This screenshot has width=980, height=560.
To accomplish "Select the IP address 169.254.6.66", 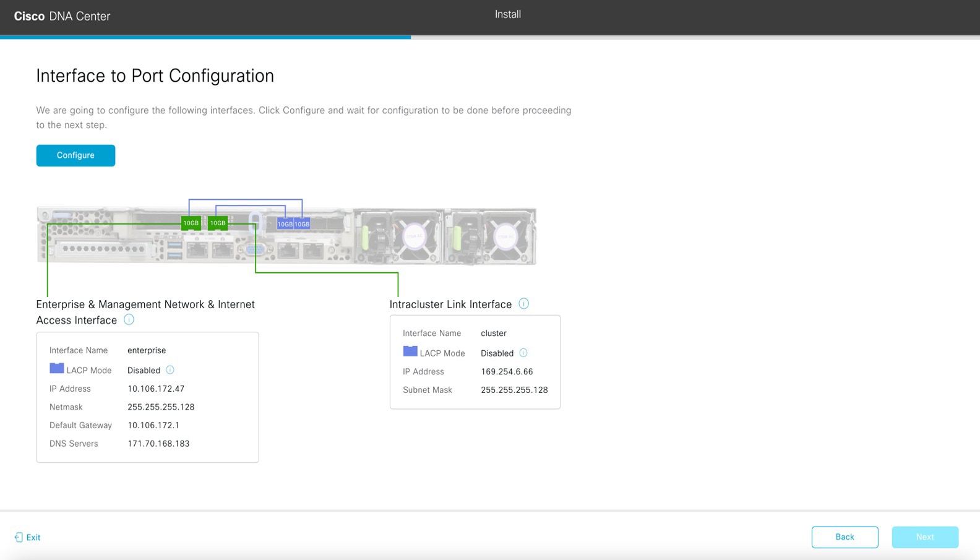I will point(507,371).
